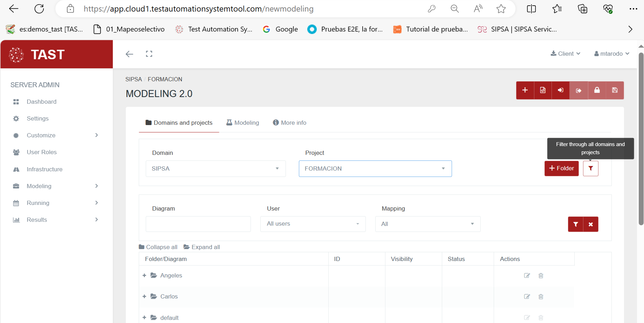Switch to the Modeling tab
The height and width of the screenshot is (323, 644).
pyautogui.click(x=243, y=123)
